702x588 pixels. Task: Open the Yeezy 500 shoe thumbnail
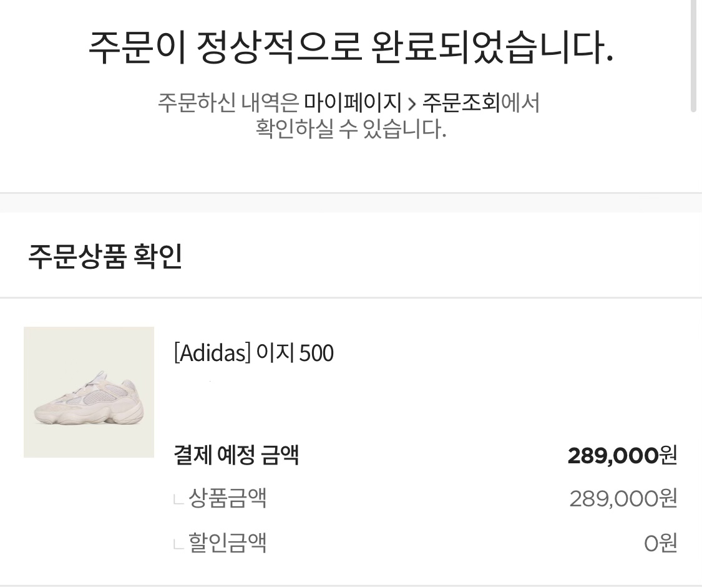(x=89, y=392)
